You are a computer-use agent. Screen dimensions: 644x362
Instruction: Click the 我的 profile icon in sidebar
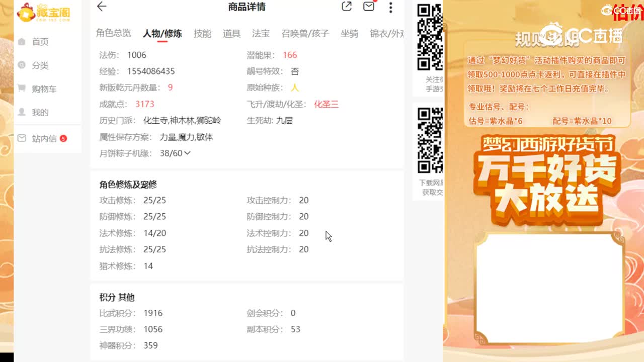point(22,112)
